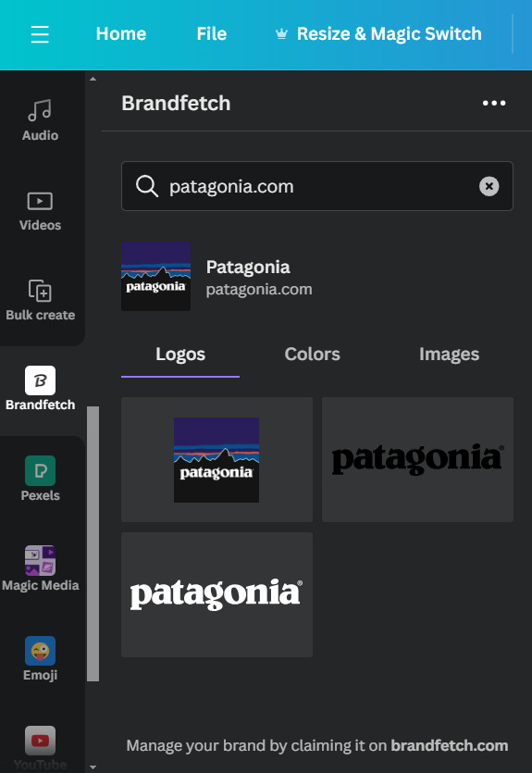Switch to the Images tab
The width and height of the screenshot is (532, 773).
coord(450,354)
